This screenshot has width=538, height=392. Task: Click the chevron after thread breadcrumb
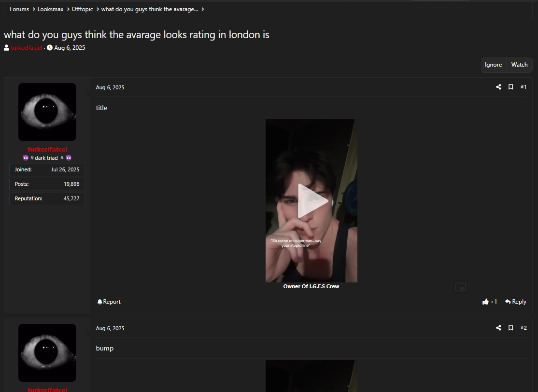click(203, 9)
